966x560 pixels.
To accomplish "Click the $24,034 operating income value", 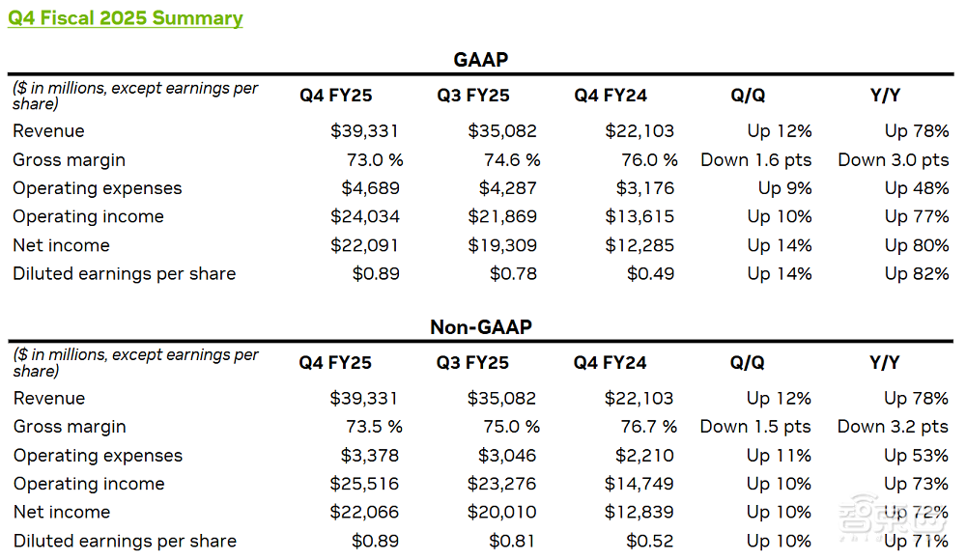I will coord(365,217).
